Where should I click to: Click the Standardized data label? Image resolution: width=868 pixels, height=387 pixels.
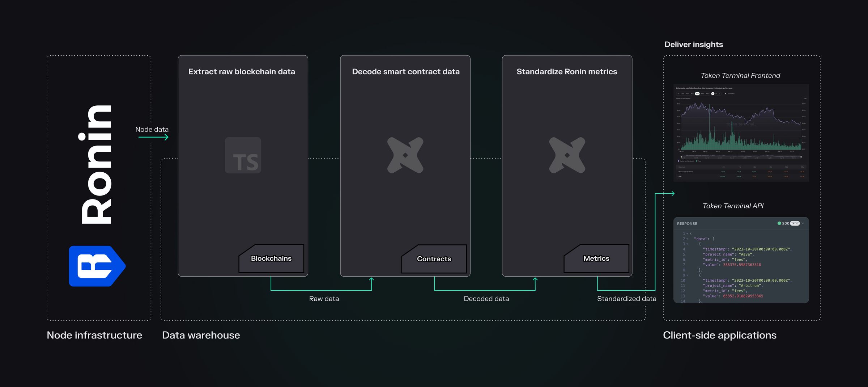[627, 299]
